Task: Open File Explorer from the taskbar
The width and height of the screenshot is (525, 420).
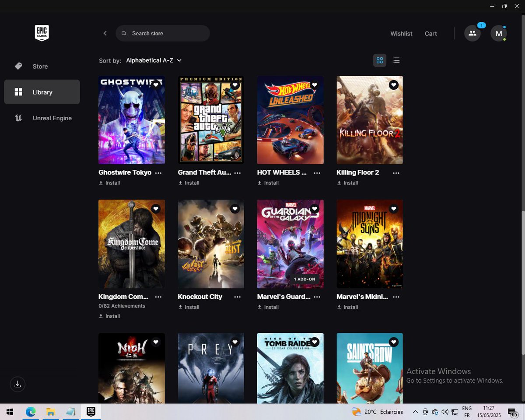Action: (x=50, y=412)
